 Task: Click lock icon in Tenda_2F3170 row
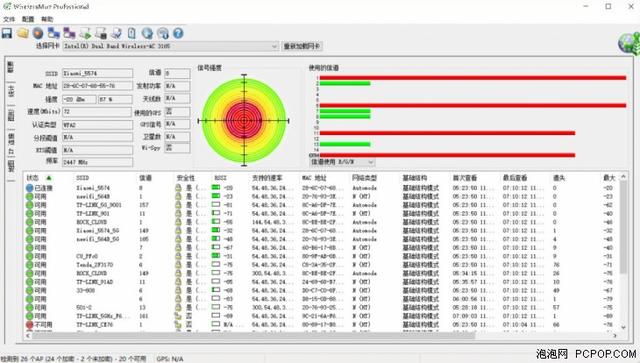click(x=178, y=265)
